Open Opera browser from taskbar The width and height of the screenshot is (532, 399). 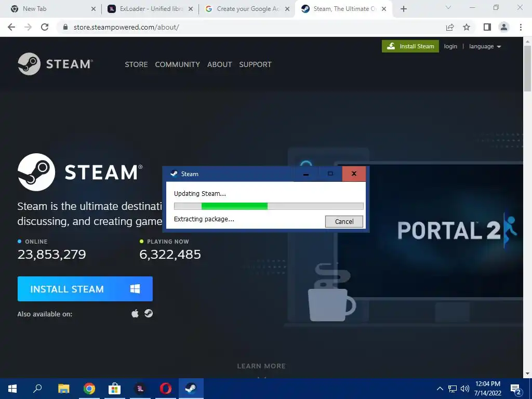click(x=166, y=389)
